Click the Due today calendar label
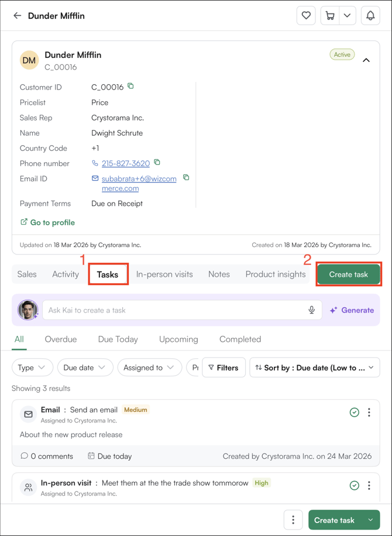This screenshot has width=392, height=536. pyautogui.click(x=110, y=456)
